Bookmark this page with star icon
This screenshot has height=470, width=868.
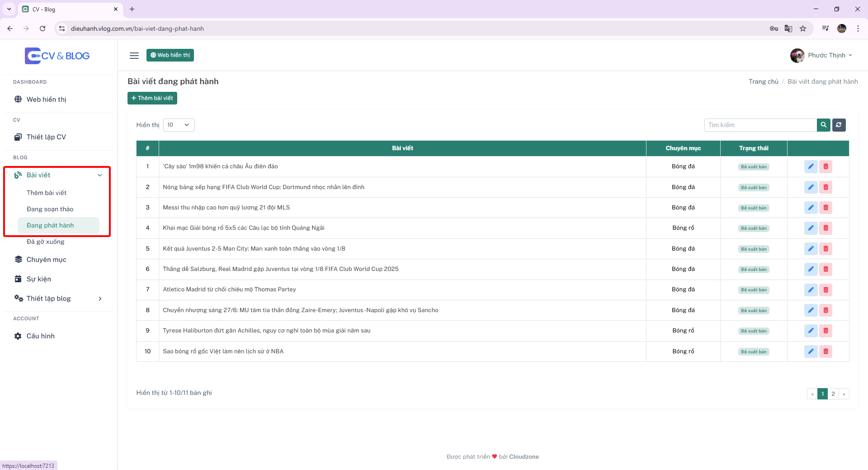pos(803,28)
